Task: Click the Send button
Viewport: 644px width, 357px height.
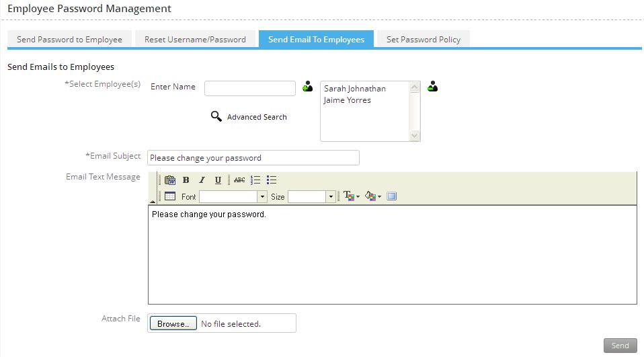Action: click(620, 346)
